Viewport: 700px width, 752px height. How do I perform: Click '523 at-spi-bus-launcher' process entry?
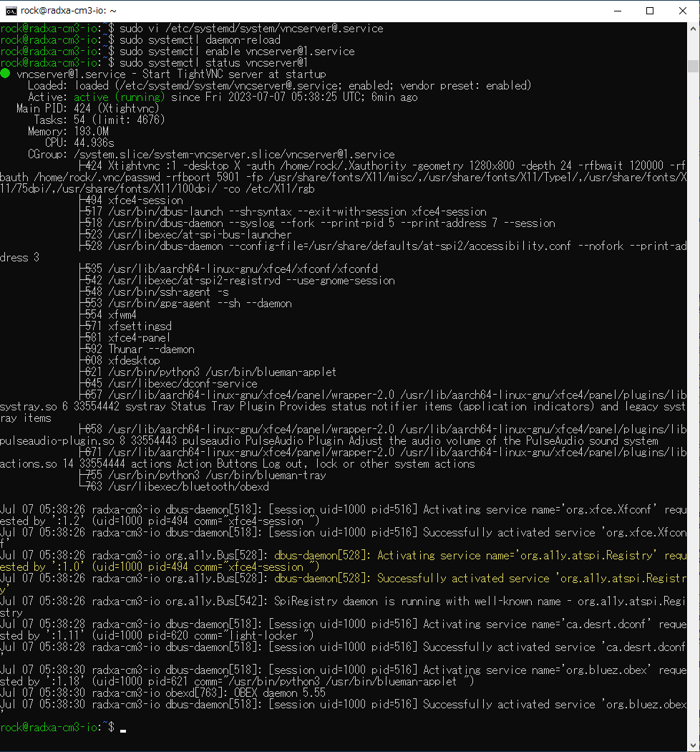coord(185,234)
